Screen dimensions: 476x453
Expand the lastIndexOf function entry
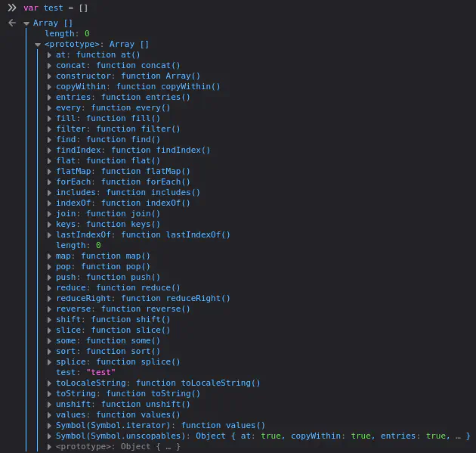pyautogui.click(x=50, y=235)
